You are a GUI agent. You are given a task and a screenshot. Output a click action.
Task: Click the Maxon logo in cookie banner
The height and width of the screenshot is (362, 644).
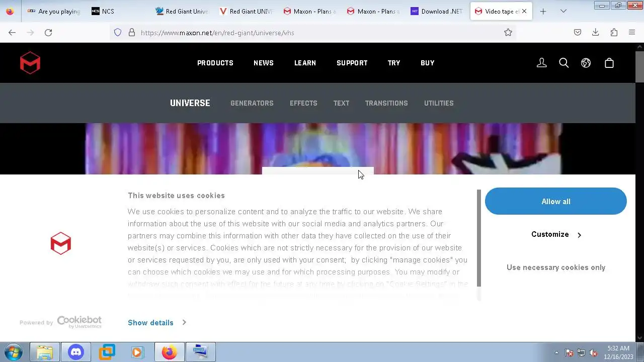61,243
